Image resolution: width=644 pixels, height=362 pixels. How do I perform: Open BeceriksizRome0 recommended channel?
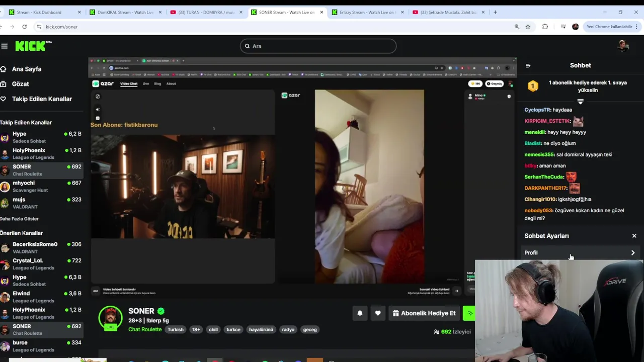(41, 247)
